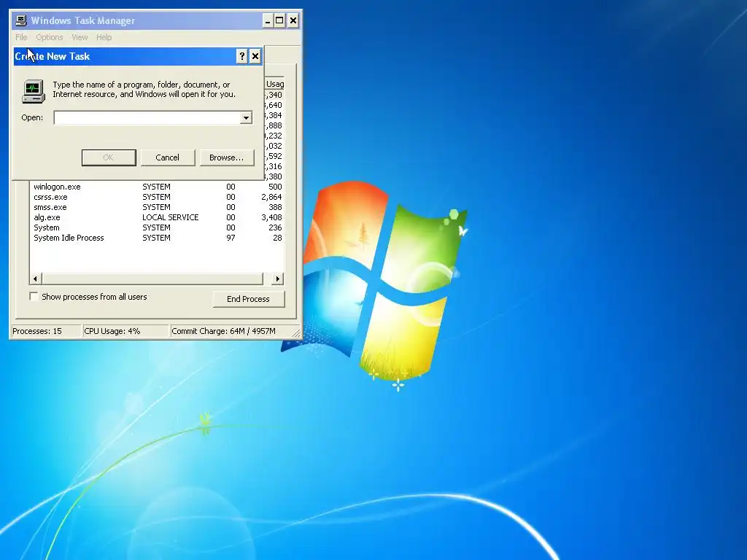Close the Windows Task Manager window
This screenshot has width=747, height=560.
coord(293,20)
